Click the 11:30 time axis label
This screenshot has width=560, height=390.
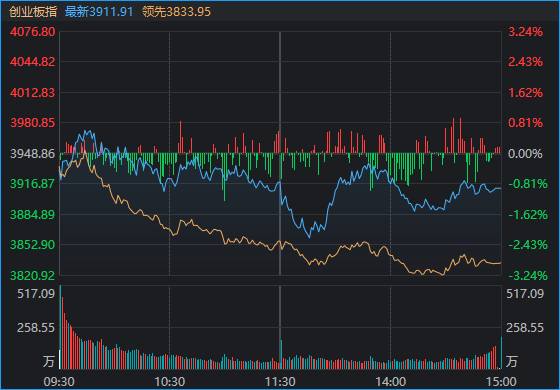click(280, 382)
